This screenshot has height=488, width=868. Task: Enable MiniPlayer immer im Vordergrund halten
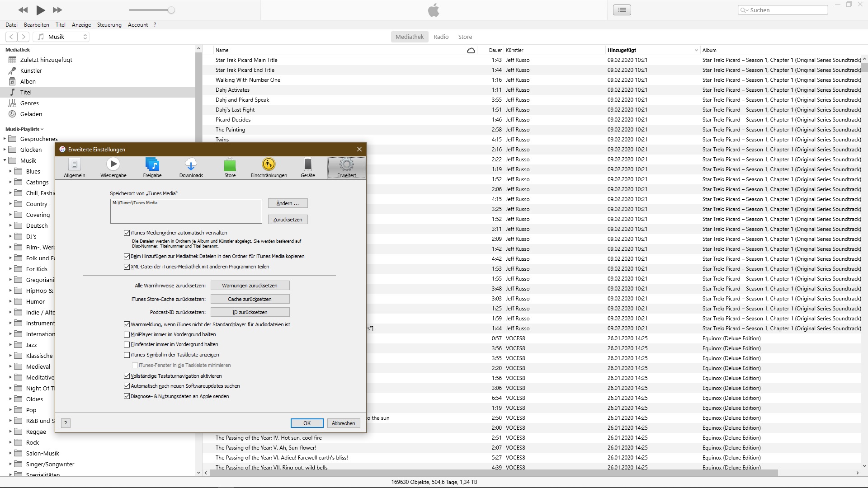click(127, 335)
